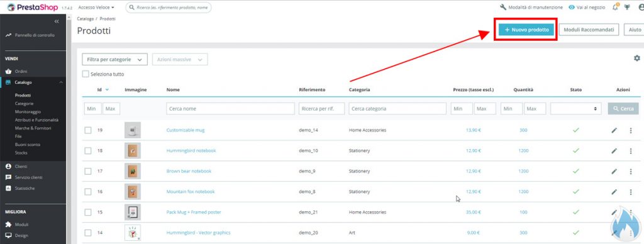Click the Moduli Raccomandati button

[x=589, y=30]
